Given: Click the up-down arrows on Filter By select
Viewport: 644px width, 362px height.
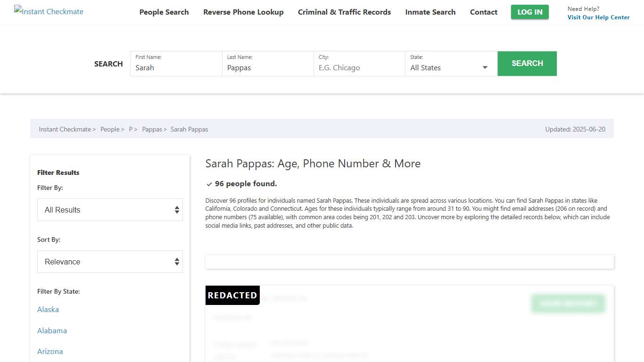Looking at the screenshot, I should (x=177, y=210).
